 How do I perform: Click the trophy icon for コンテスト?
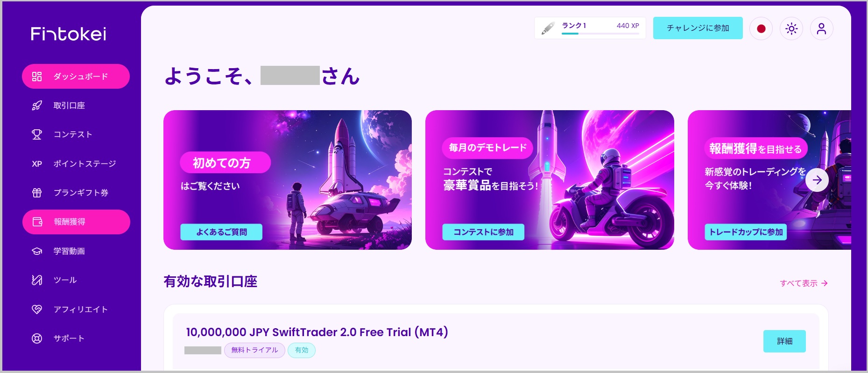pyautogui.click(x=37, y=134)
